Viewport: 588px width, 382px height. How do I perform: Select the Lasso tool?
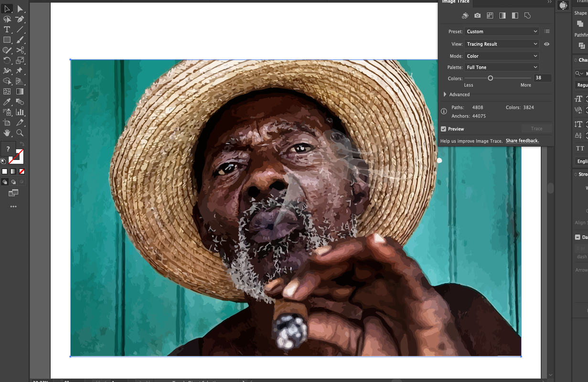[x=7, y=19]
